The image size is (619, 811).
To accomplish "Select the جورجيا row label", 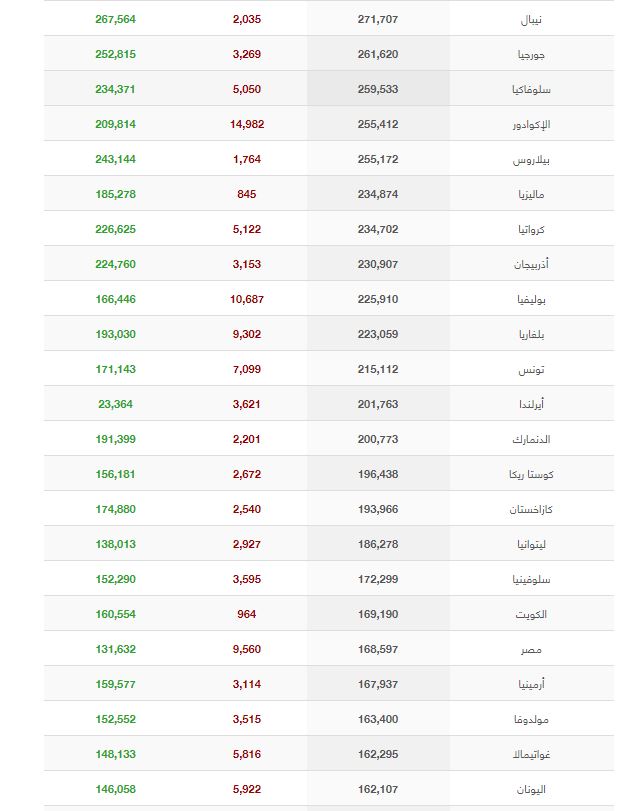I will (x=531, y=55).
